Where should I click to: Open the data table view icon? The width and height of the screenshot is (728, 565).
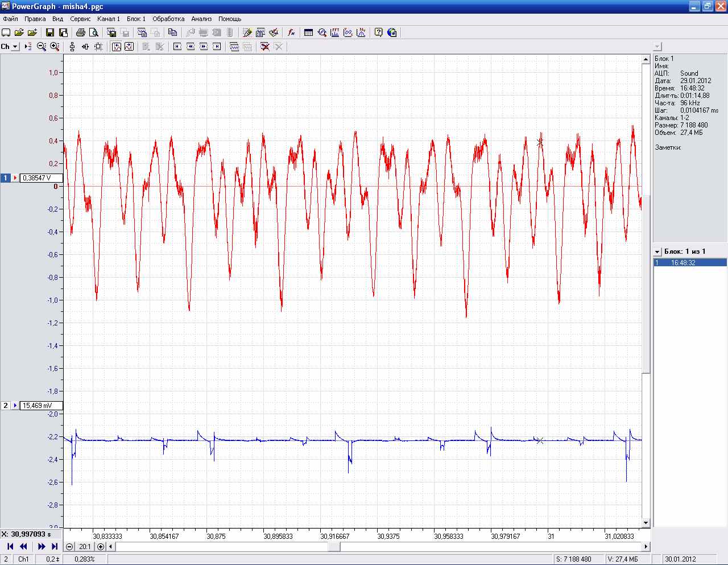309,32
